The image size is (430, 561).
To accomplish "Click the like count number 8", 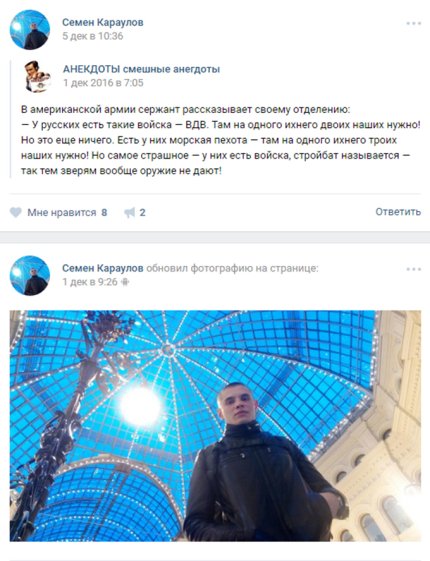I will 104,213.
